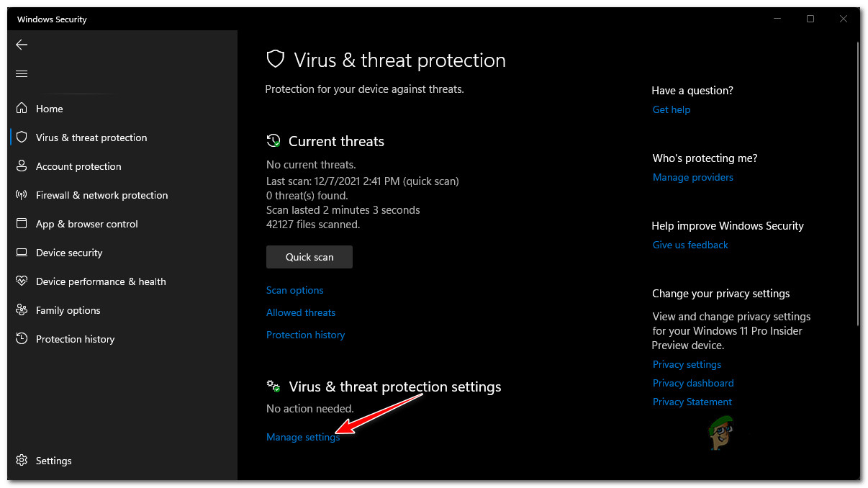Go back using the back arrow
The height and width of the screenshot is (488, 868).
click(22, 45)
